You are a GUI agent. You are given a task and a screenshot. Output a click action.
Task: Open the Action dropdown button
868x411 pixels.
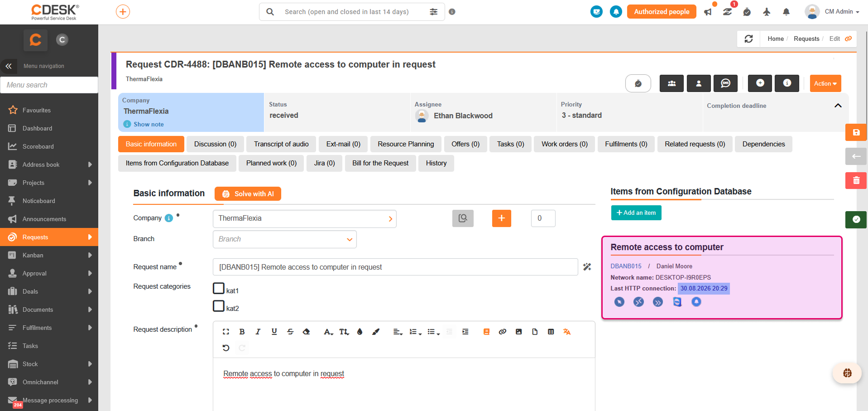(825, 83)
